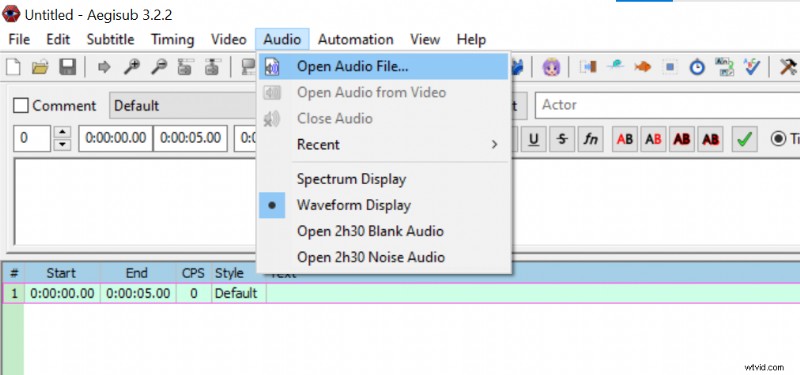Image resolution: width=800 pixels, height=375 pixels.
Task: Zoom out with the magnifier minus icon
Action: (x=159, y=67)
